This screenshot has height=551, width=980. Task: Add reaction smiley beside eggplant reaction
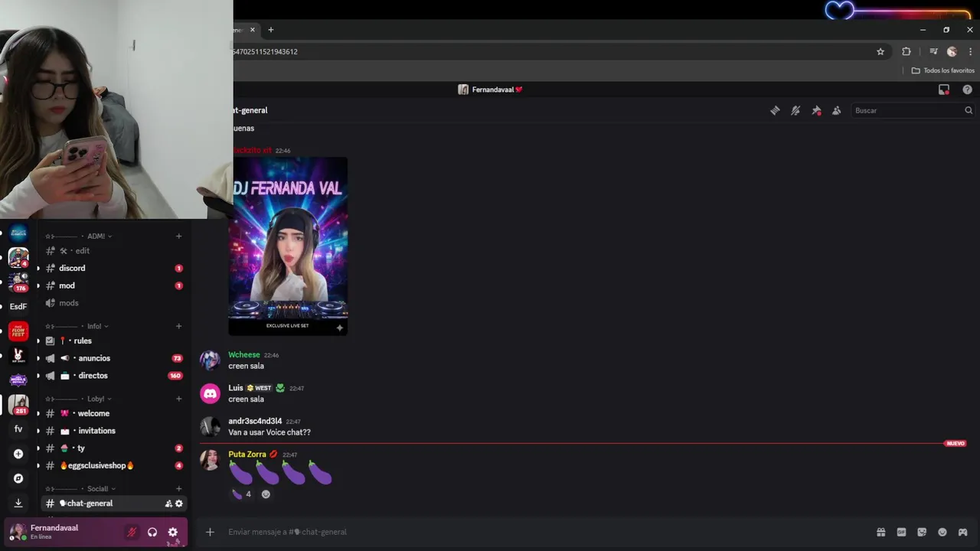266,494
